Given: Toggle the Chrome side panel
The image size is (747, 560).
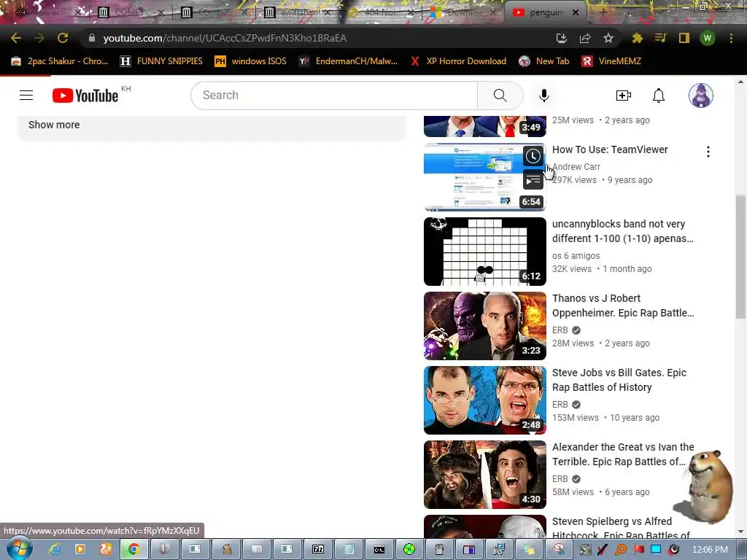Looking at the screenshot, I should (684, 38).
